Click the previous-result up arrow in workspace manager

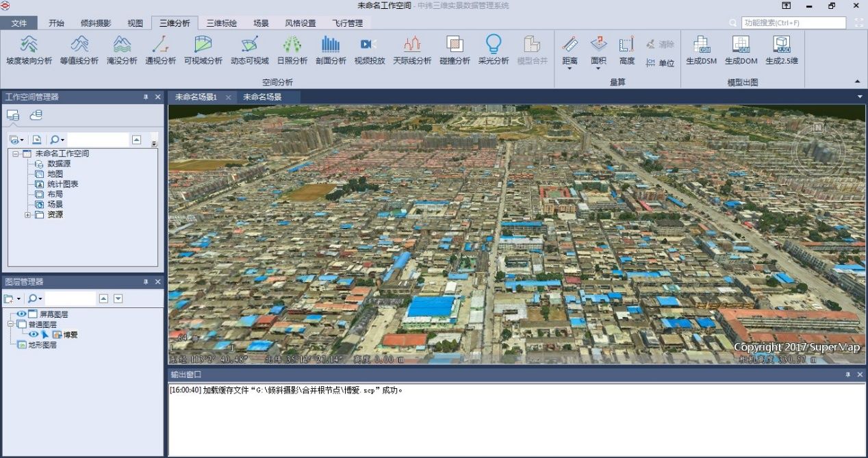click(136, 140)
